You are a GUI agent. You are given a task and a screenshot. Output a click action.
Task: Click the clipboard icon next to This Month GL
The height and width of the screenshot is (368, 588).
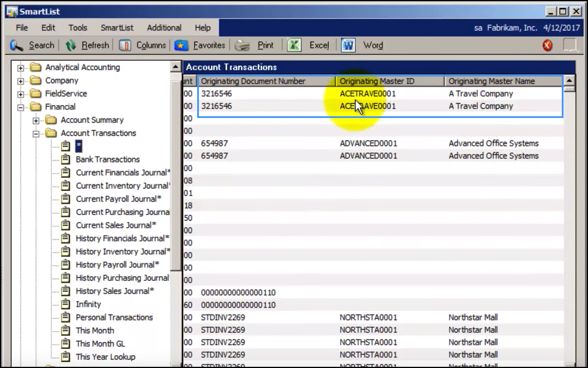click(x=65, y=343)
